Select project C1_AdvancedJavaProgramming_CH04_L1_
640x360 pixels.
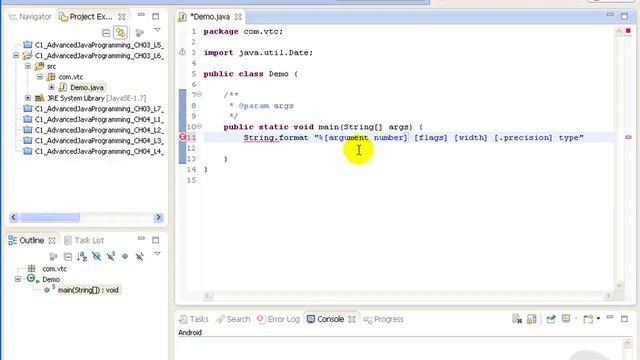[x=99, y=119]
